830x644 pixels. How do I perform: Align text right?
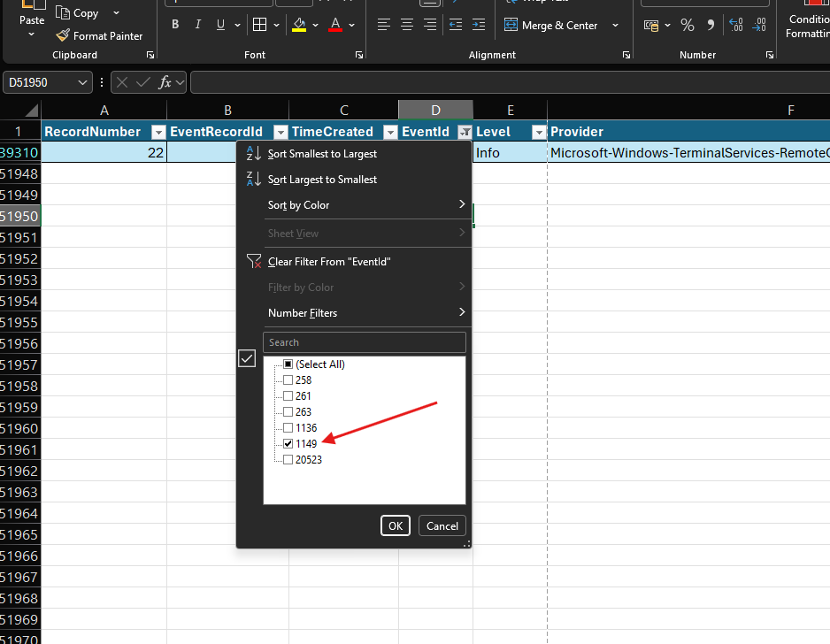click(430, 25)
